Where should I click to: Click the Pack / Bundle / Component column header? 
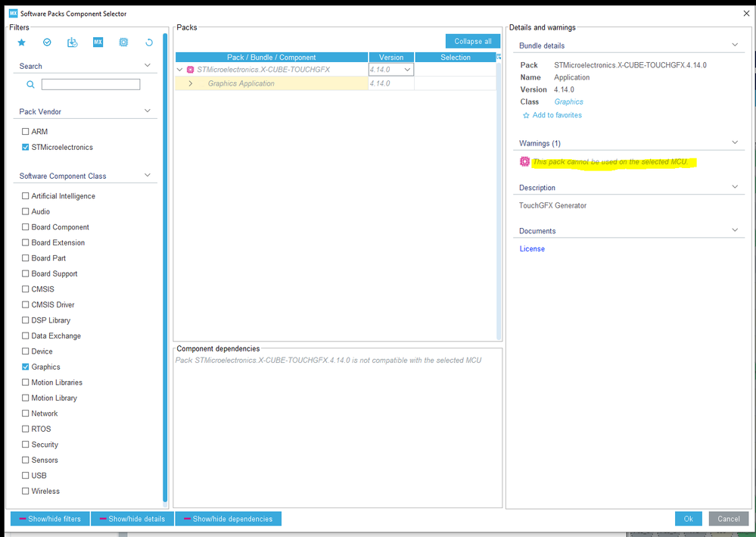(x=272, y=57)
